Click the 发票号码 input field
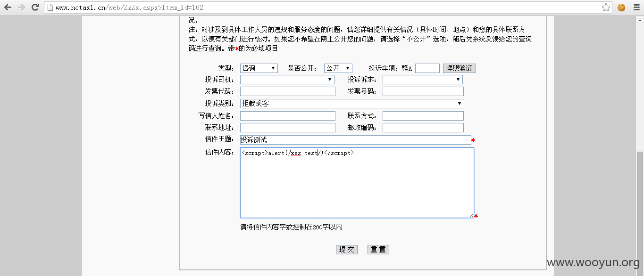This screenshot has height=276, width=644. 423,91
